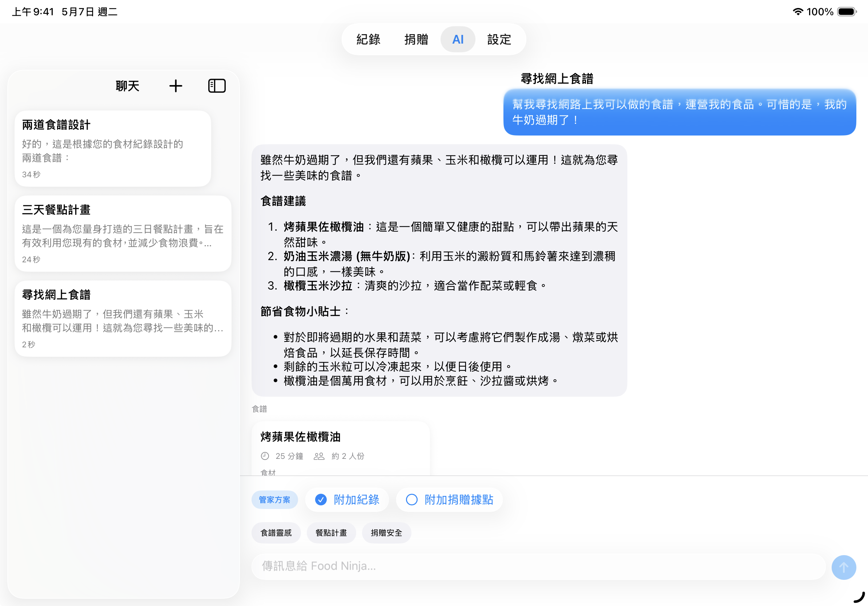The width and height of the screenshot is (868, 606).
Task: Tap the 捐贈安全 suggestion chip
Action: point(386,532)
